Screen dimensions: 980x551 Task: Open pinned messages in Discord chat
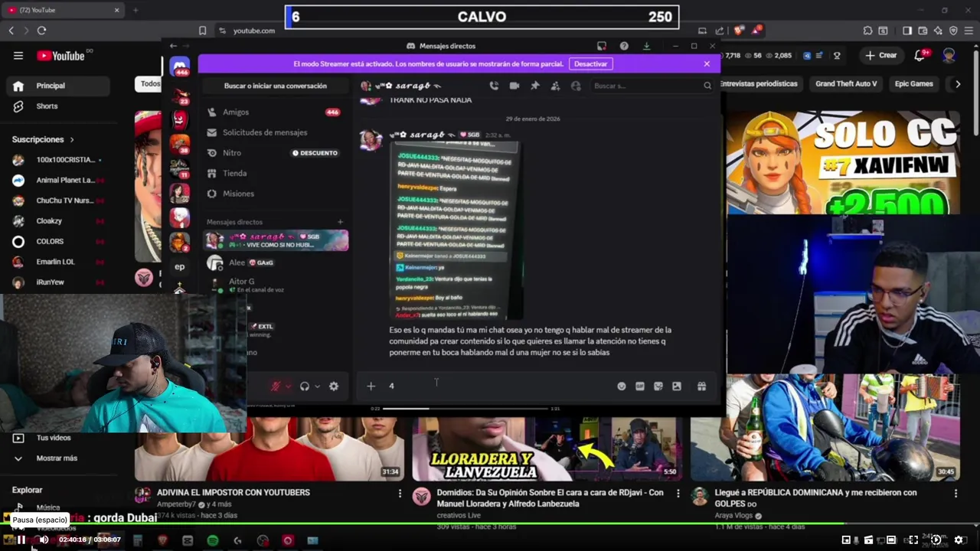(x=535, y=86)
